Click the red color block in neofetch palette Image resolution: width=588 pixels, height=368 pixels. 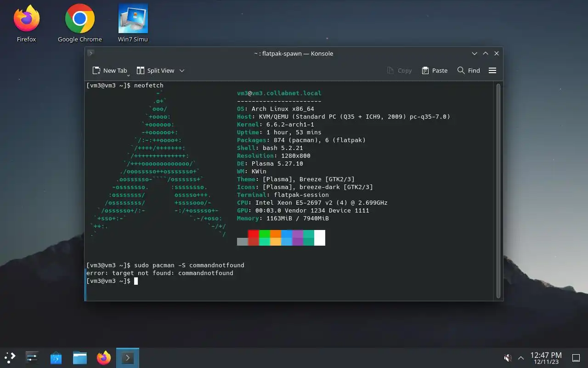(254, 234)
